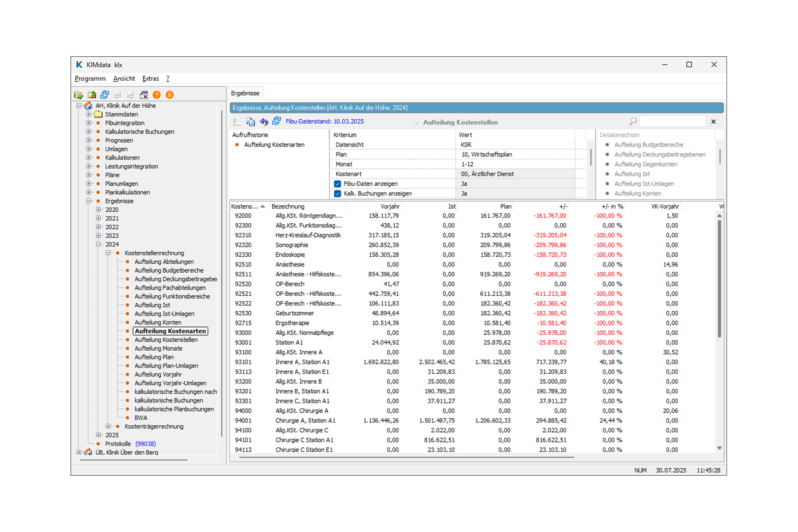Image resolution: width=798 pixels, height=532 pixels.
Task: Click the sum/totals icon in results toolbar
Action: (x=237, y=121)
